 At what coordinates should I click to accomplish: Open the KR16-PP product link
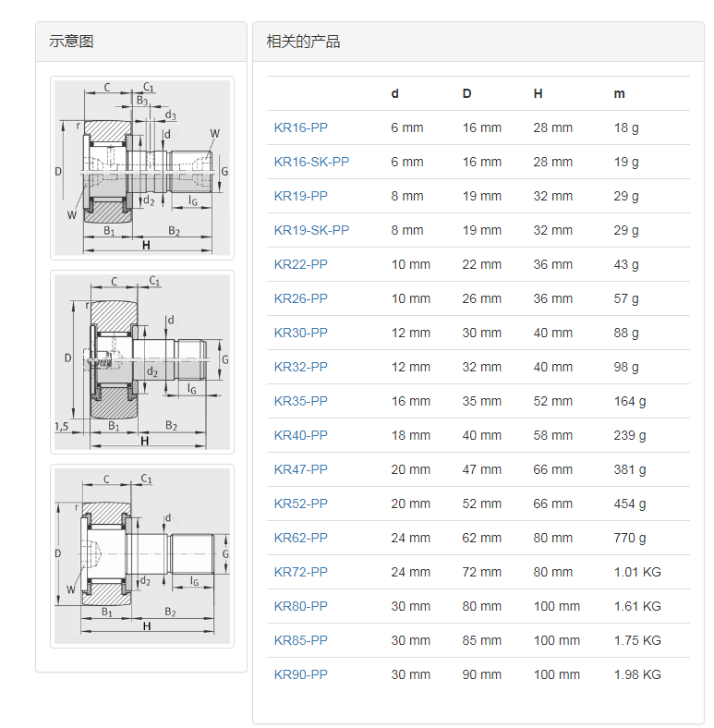click(300, 127)
